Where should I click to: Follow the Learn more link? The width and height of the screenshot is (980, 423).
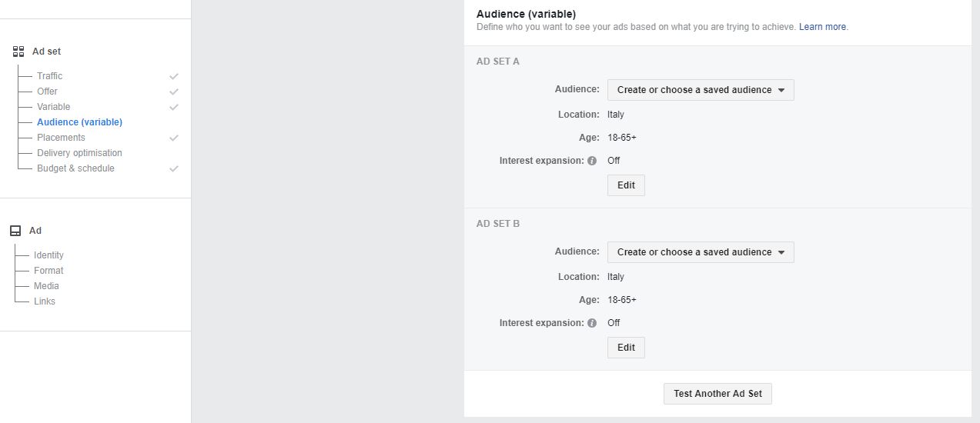(x=822, y=27)
